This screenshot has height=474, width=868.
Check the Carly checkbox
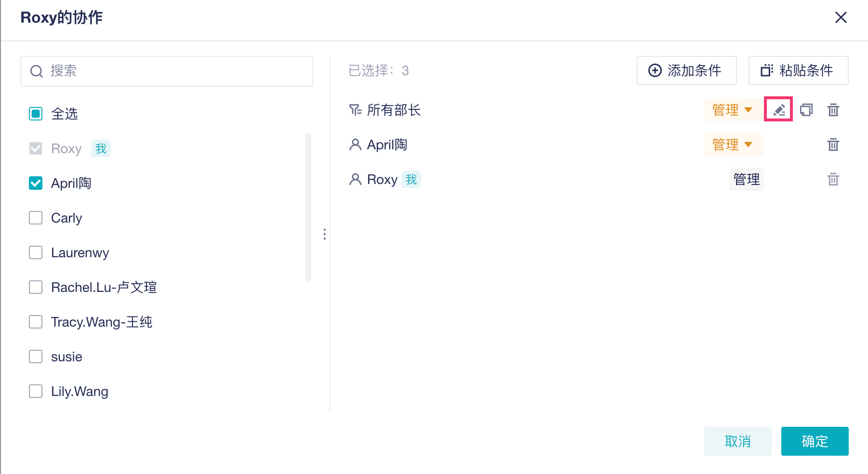[x=36, y=218]
